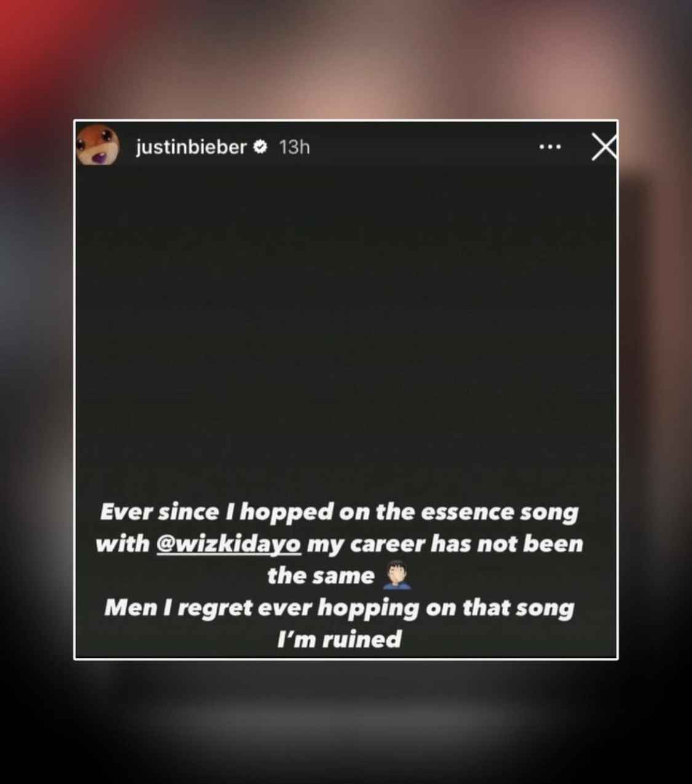Tap the 'I'm ruined' text
This screenshot has width=692, height=784.
pos(340,639)
